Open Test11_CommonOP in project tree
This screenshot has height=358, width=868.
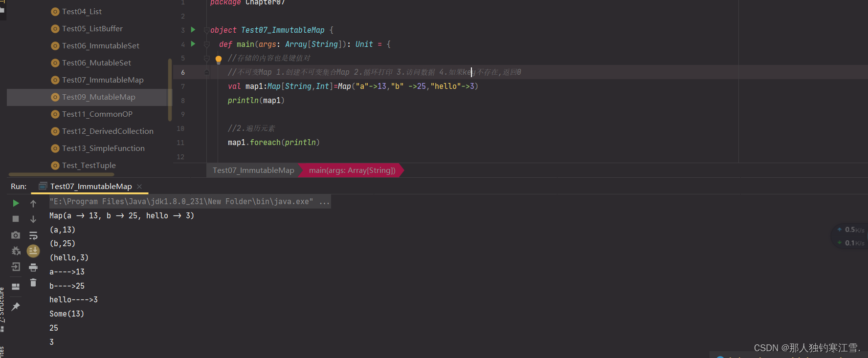pyautogui.click(x=97, y=114)
